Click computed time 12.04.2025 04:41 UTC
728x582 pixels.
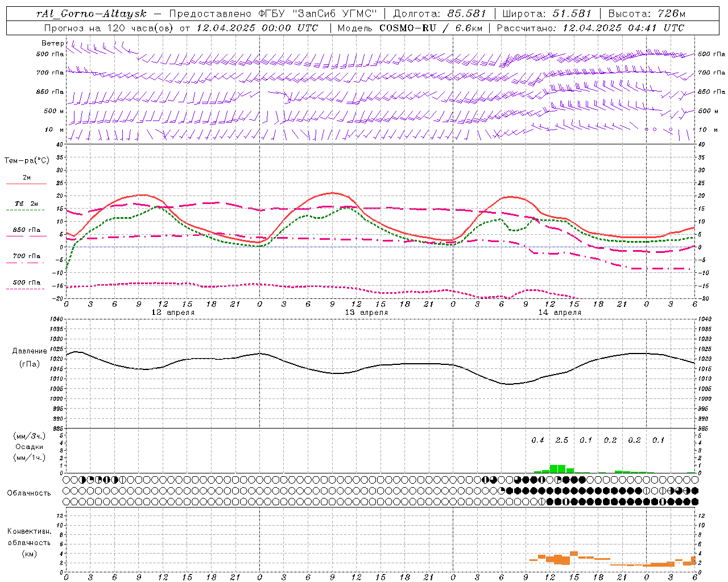[x=623, y=28]
